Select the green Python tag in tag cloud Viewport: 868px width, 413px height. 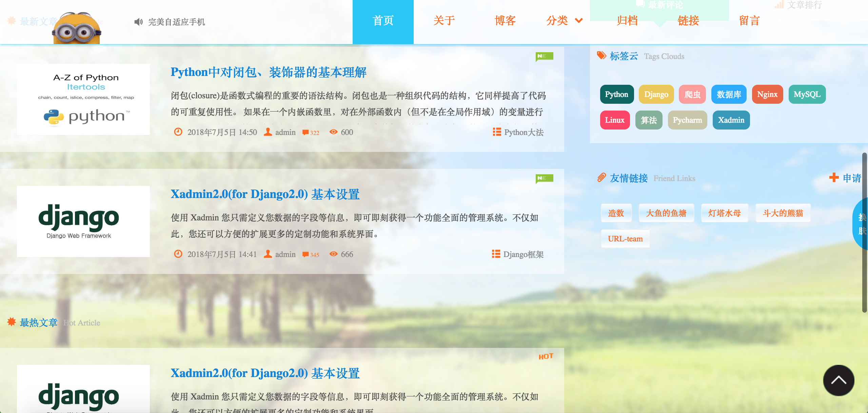[616, 94]
